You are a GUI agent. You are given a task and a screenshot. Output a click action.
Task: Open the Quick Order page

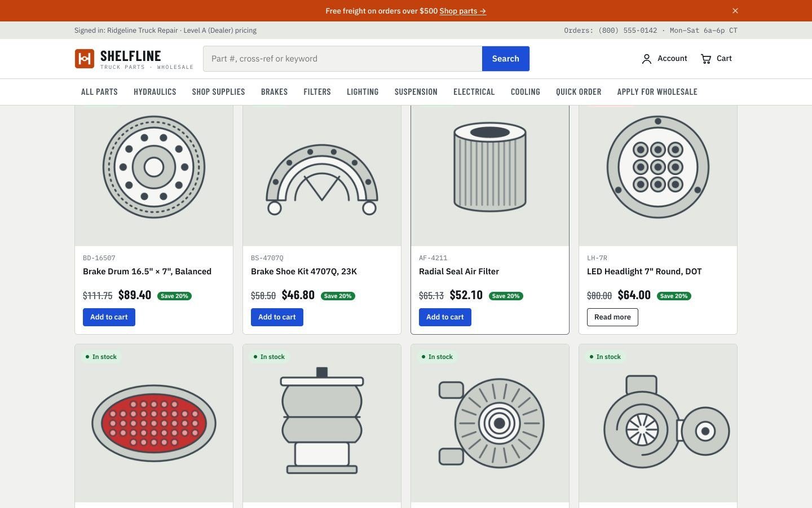pyautogui.click(x=579, y=92)
